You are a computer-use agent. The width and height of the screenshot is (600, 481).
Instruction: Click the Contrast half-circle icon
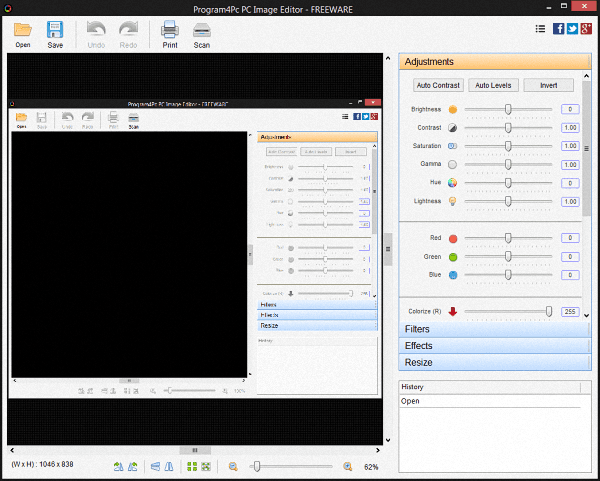[x=453, y=128]
